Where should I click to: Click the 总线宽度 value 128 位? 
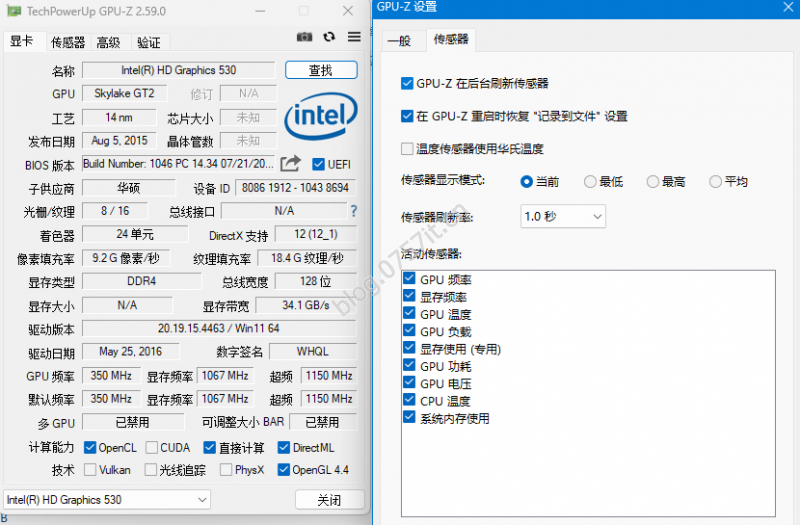[316, 281]
